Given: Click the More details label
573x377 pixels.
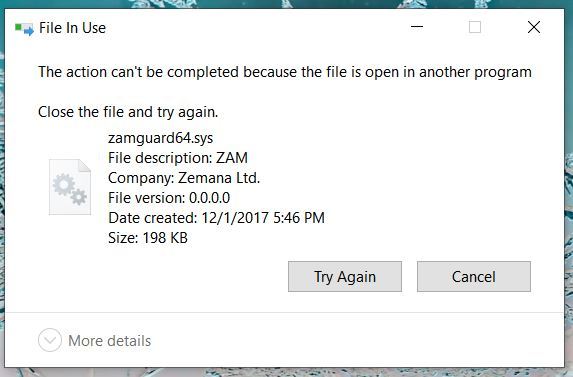Looking at the screenshot, I should 110,341.
